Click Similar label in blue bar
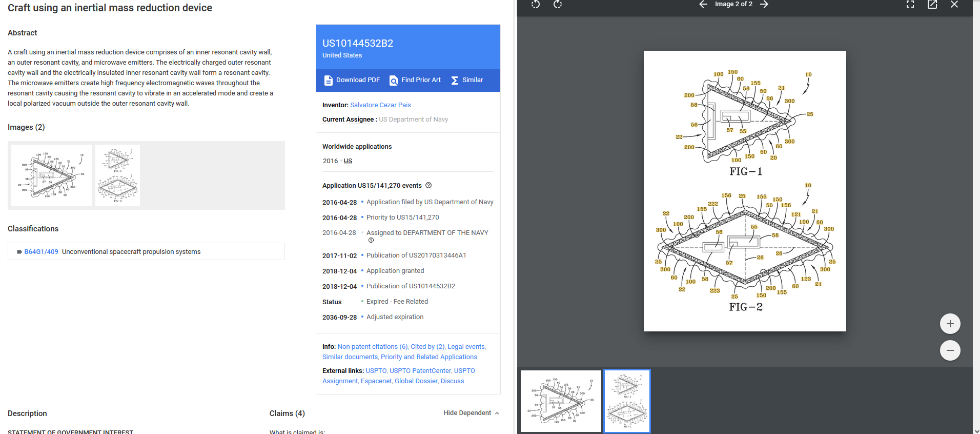 pos(473,80)
